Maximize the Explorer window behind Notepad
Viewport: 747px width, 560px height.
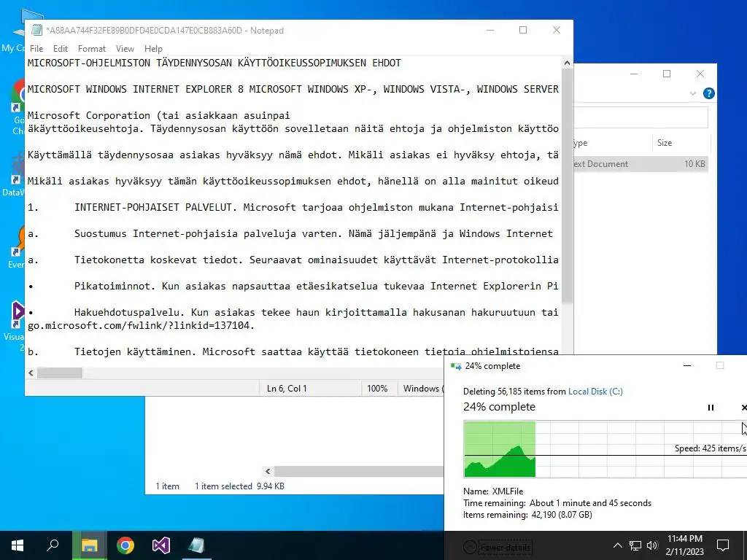click(x=667, y=74)
